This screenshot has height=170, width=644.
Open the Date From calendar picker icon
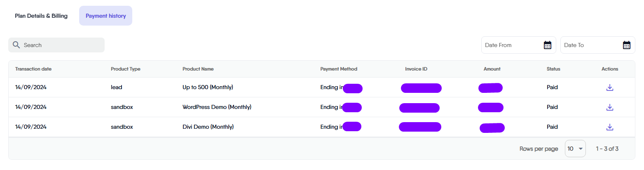548,45
